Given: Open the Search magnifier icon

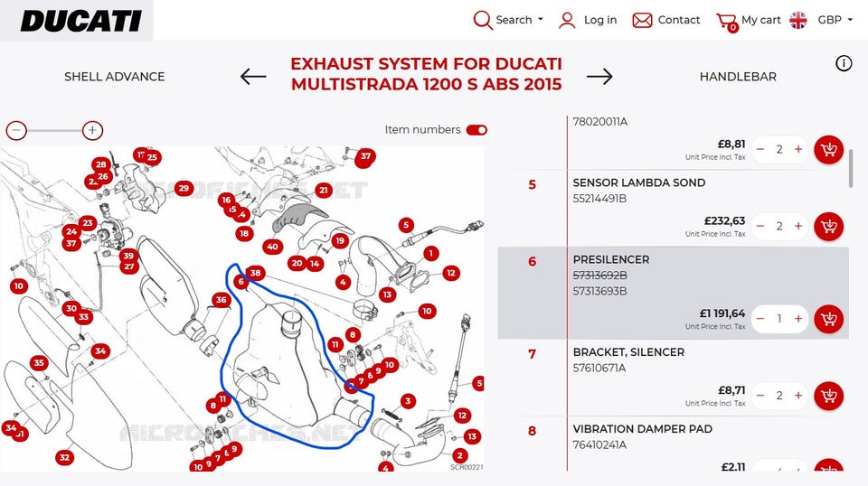Looking at the screenshot, I should tap(482, 21).
